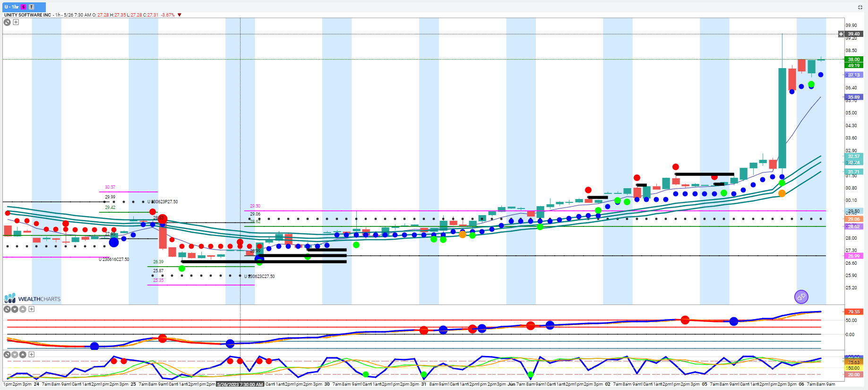
Task: Click the U 230623C27.50 option label
Action: pyautogui.click(x=259, y=277)
